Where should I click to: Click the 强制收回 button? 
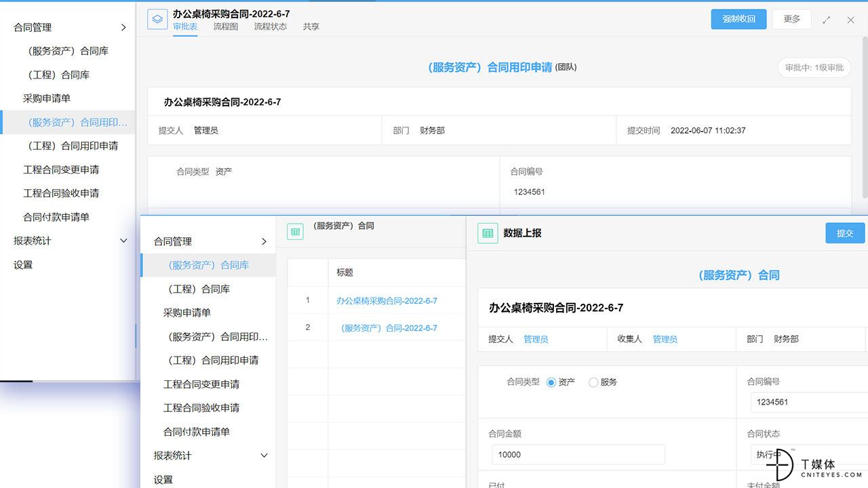click(x=738, y=19)
